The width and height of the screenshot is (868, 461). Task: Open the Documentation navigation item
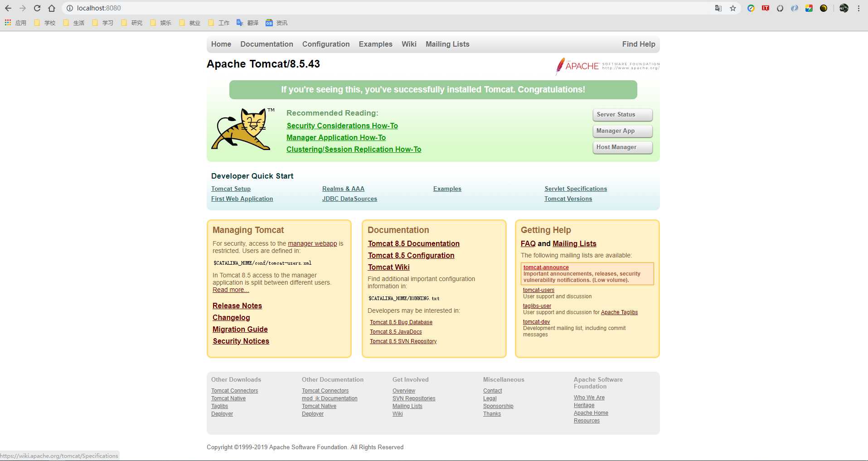coord(267,44)
